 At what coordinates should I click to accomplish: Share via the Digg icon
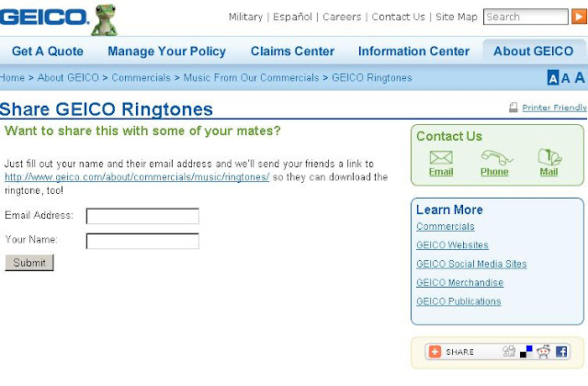509,351
